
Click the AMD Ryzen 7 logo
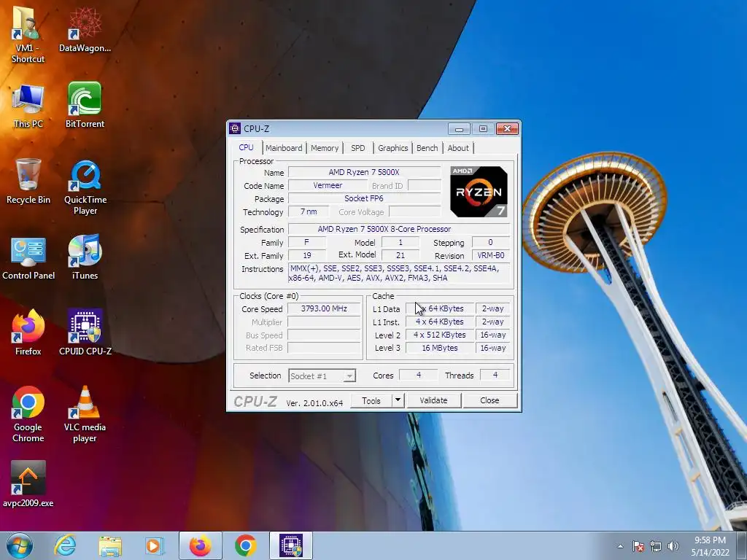click(x=479, y=192)
